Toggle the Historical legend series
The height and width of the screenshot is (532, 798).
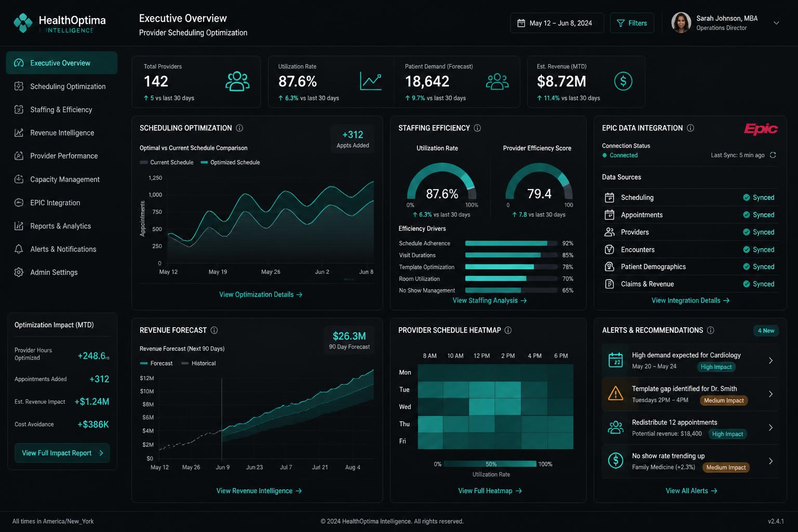coord(198,363)
